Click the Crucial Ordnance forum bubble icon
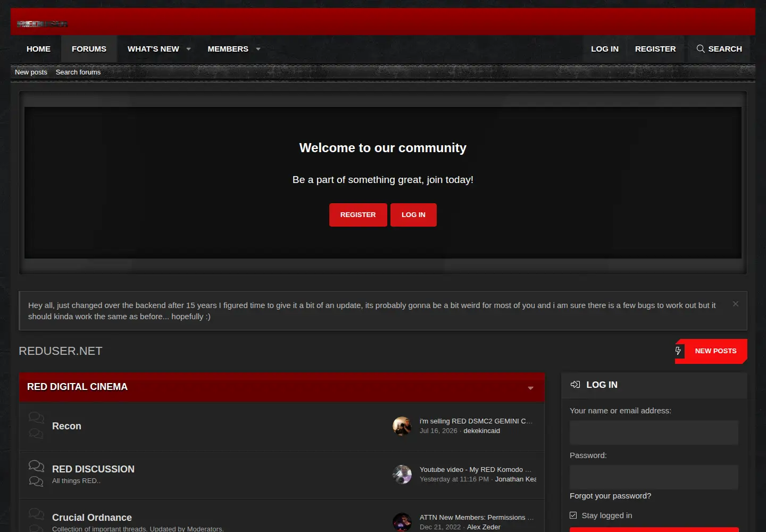The width and height of the screenshot is (766, 532). point(36,521)
